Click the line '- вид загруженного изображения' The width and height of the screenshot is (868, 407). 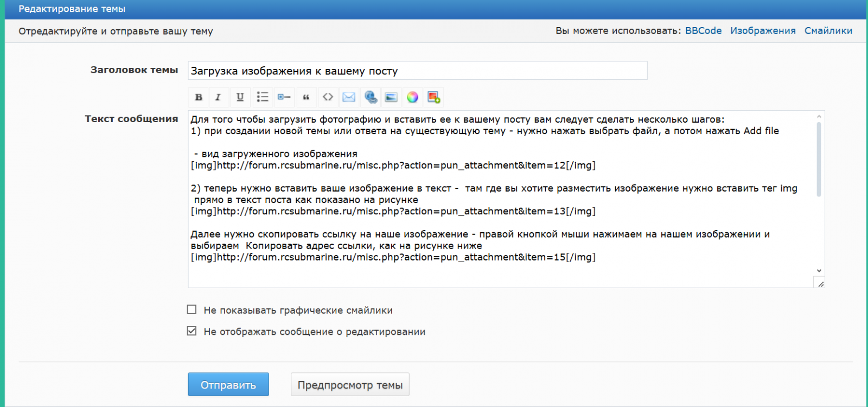point(276,154)
